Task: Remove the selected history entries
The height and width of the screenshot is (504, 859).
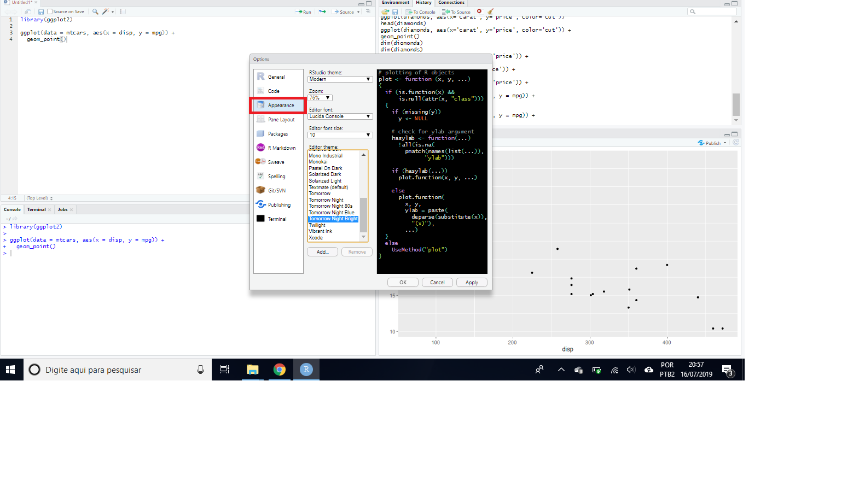Action: [479, 11]
